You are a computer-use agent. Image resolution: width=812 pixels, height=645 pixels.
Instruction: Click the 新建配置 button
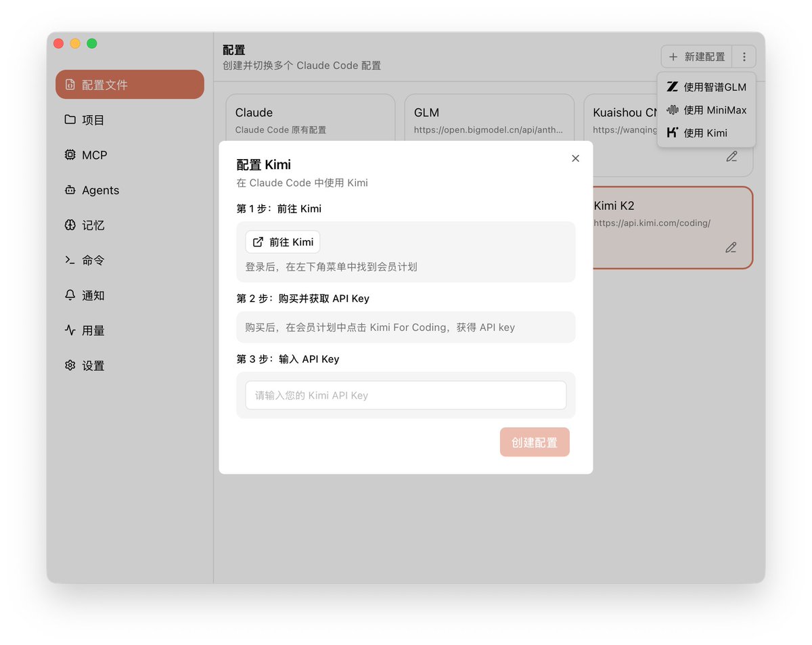coord(697,56)
